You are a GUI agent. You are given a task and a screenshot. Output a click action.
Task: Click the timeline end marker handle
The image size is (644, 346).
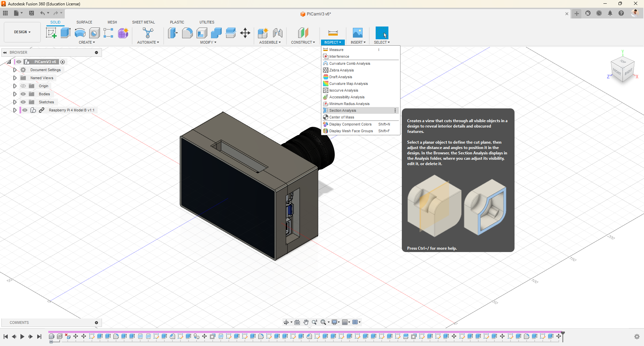pos(563,333)
